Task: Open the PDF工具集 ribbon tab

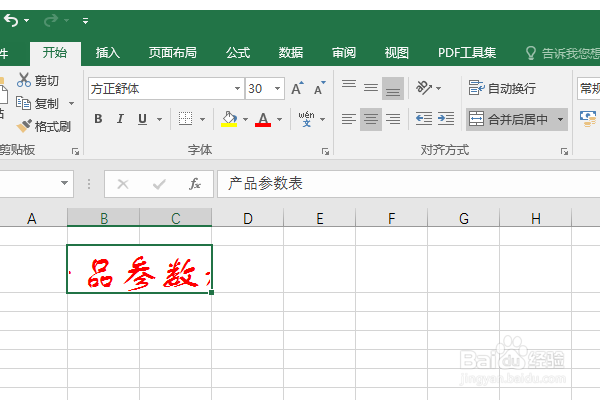Action: point(467,53)
